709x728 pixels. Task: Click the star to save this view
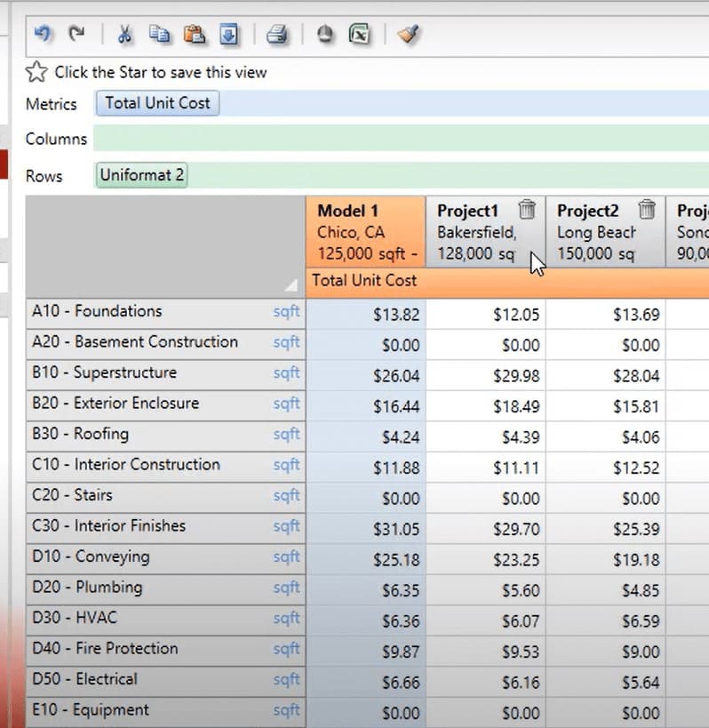(x=36, y=72)
